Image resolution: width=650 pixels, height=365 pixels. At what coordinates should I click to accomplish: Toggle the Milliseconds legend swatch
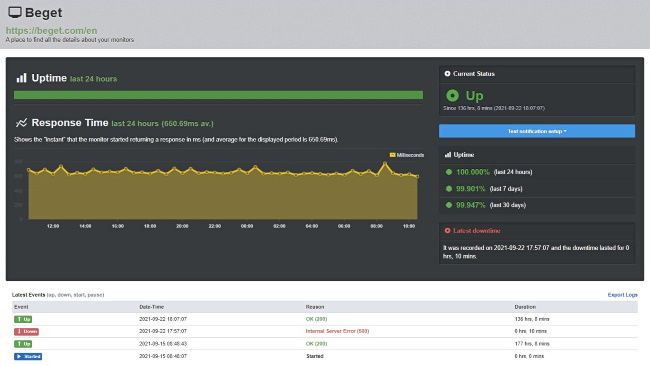pyautogui.click(x=392, y=155)
